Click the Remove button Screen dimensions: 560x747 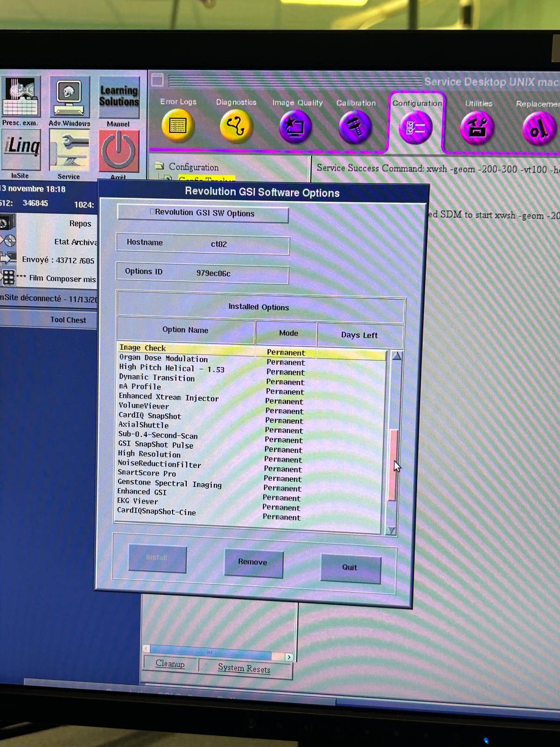click(x=253, y=562)
